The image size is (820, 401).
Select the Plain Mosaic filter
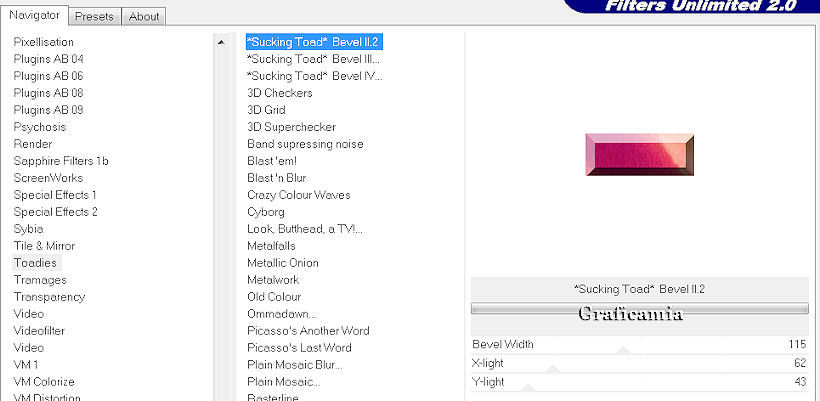point(283,382)
